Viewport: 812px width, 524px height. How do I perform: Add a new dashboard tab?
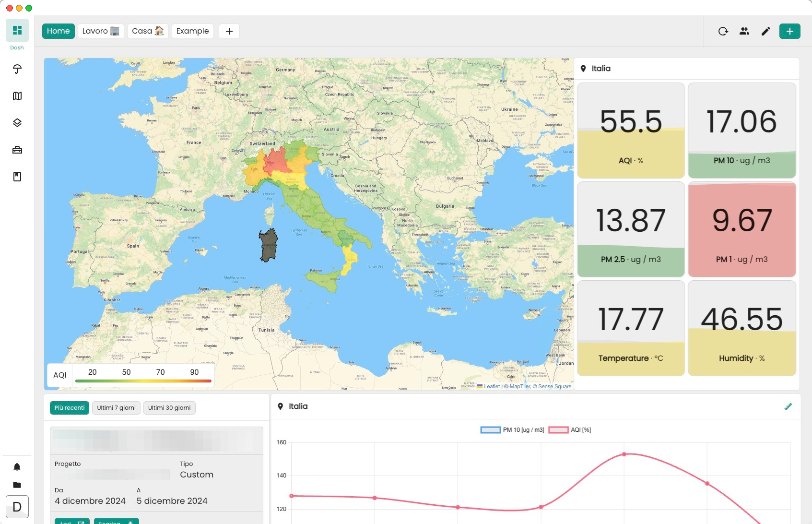pyautogui.click(x=229, y=31)
